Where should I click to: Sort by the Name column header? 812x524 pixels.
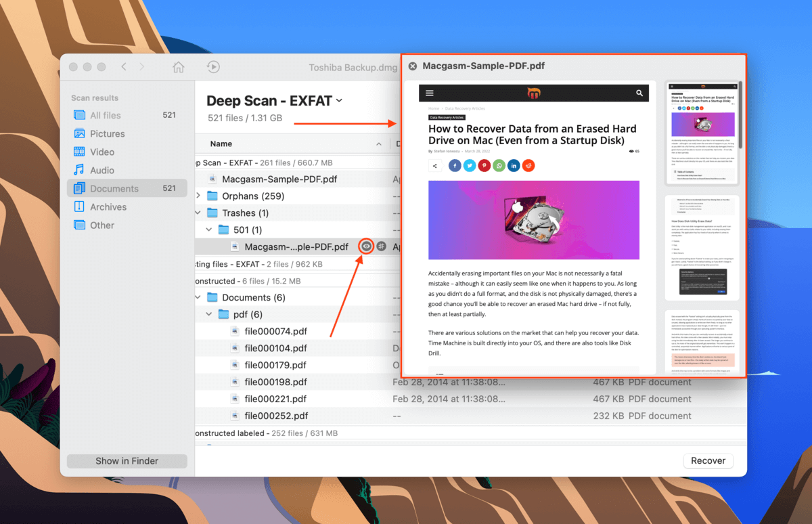[x=221, y=144]
